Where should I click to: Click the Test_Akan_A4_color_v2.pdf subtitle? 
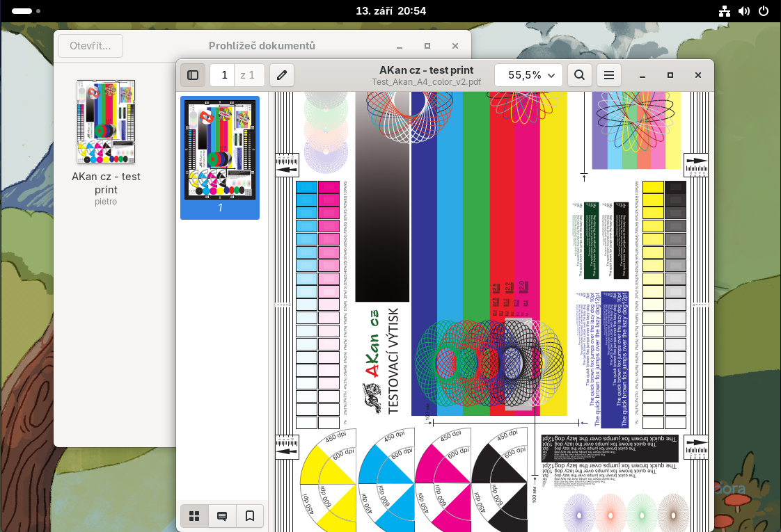[x=427, y=82]
